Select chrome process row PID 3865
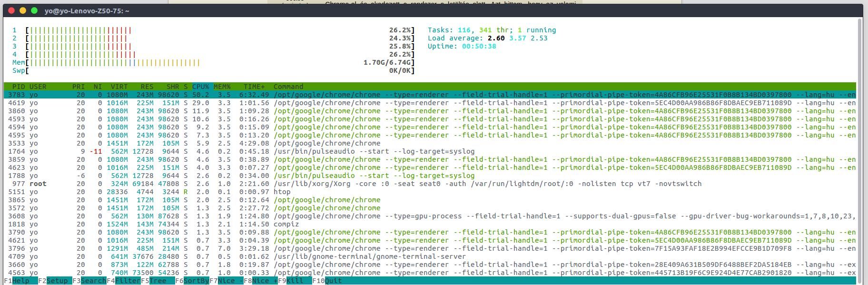The image size is (868, 285). point(430,200)
